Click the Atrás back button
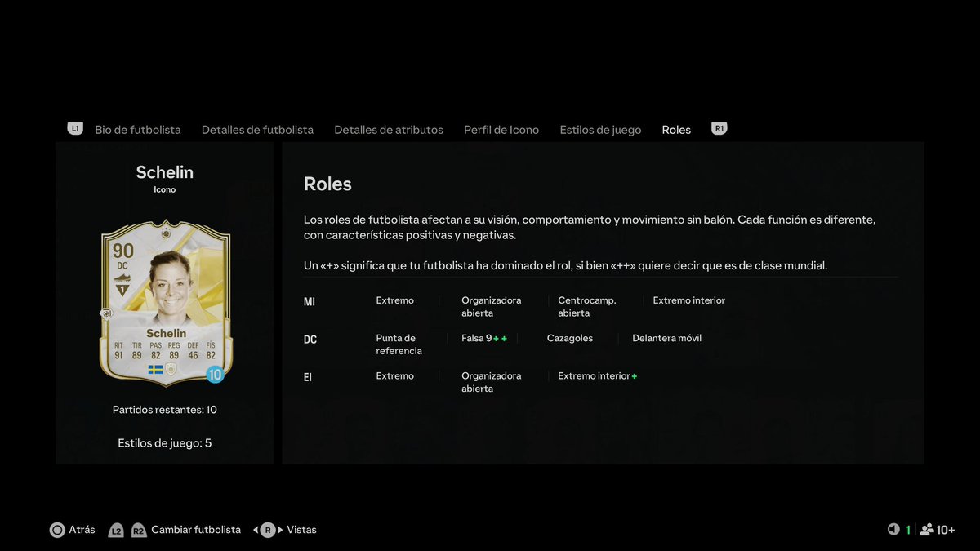980x551 pixels. pyautogui.click(x=73, y=530)
